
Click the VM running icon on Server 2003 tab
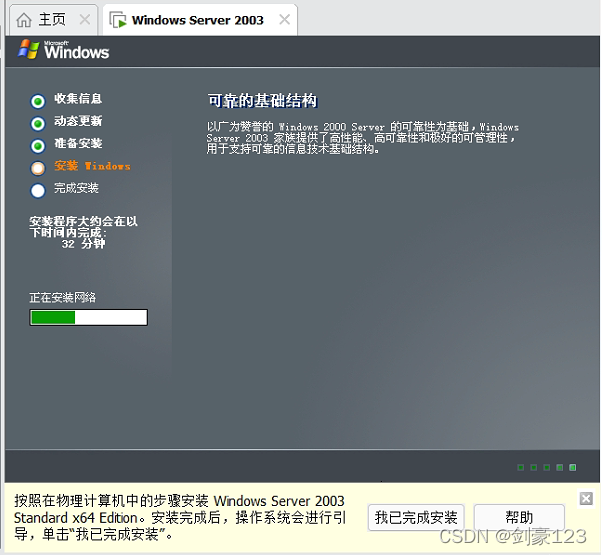point(118,20)
